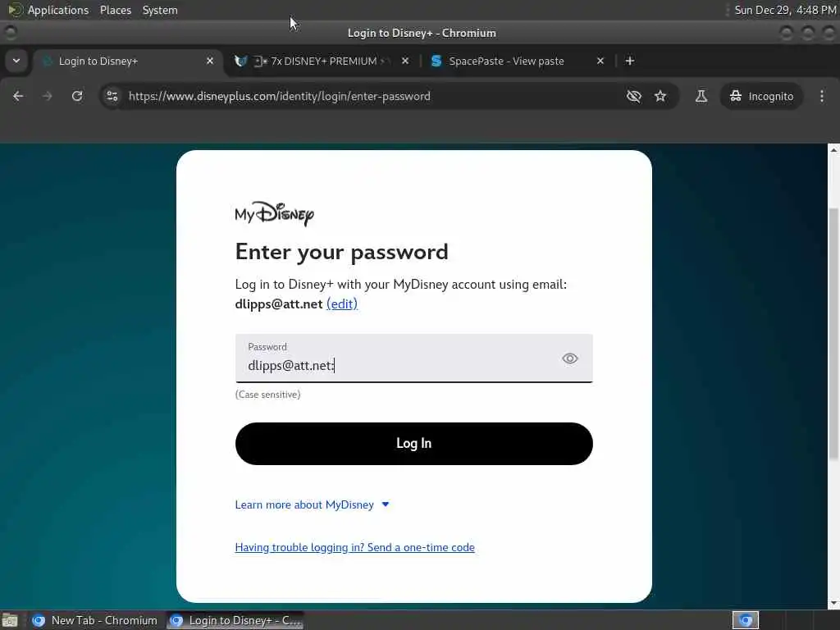Click the Enter your password heading
This screenshot has width=840, height=630.
pyautogui.click(x=342, y=252)
